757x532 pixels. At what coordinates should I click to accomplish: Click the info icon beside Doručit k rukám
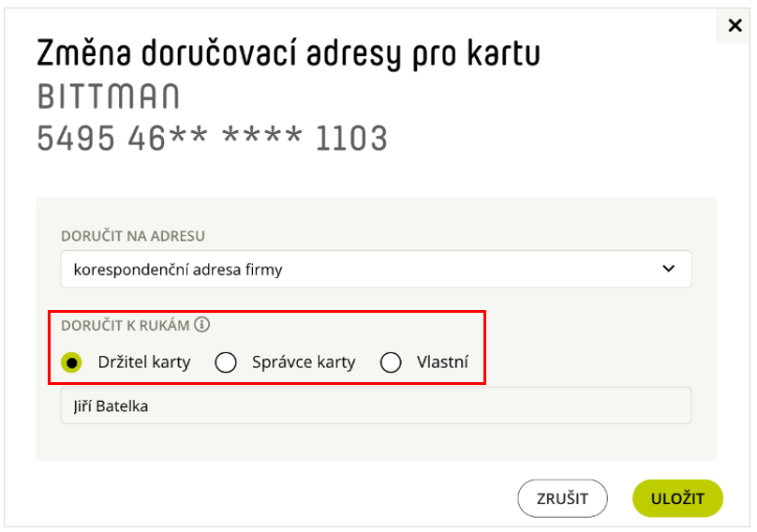(x=201, y=325)
